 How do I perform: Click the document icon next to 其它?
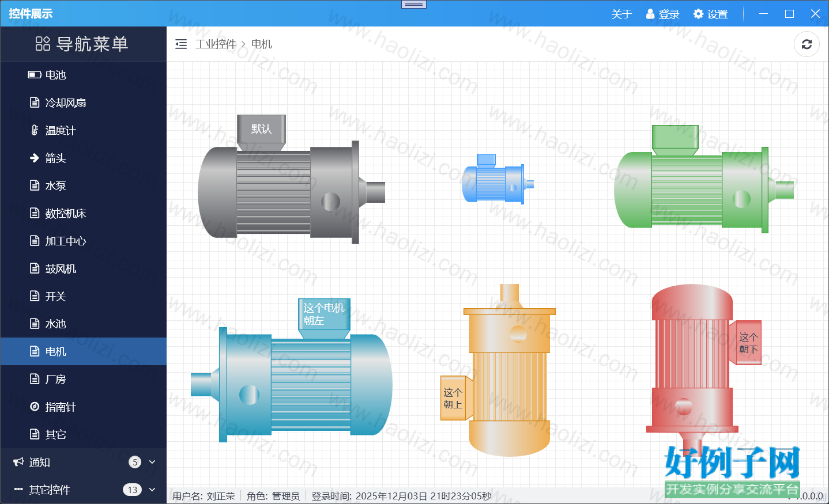(x=35, y=434)
